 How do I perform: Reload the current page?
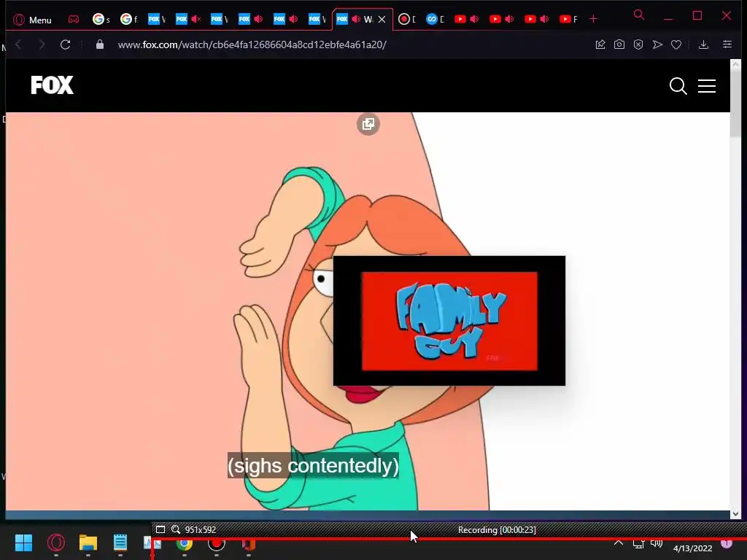pos(65,44)
